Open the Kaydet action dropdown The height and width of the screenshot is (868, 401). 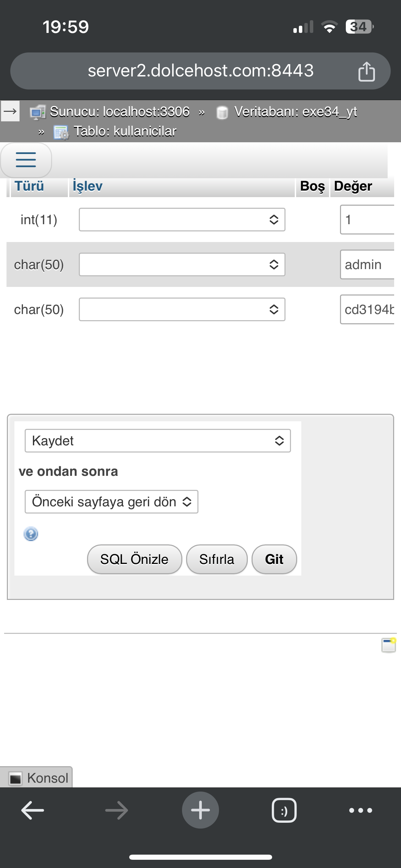coord(158,441)
